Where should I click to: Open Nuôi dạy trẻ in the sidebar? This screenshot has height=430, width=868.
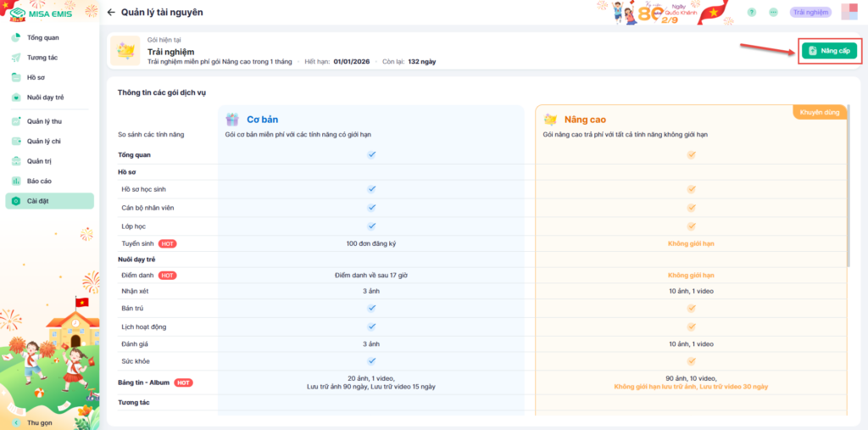pyautogui.click(x=50, y=98)
